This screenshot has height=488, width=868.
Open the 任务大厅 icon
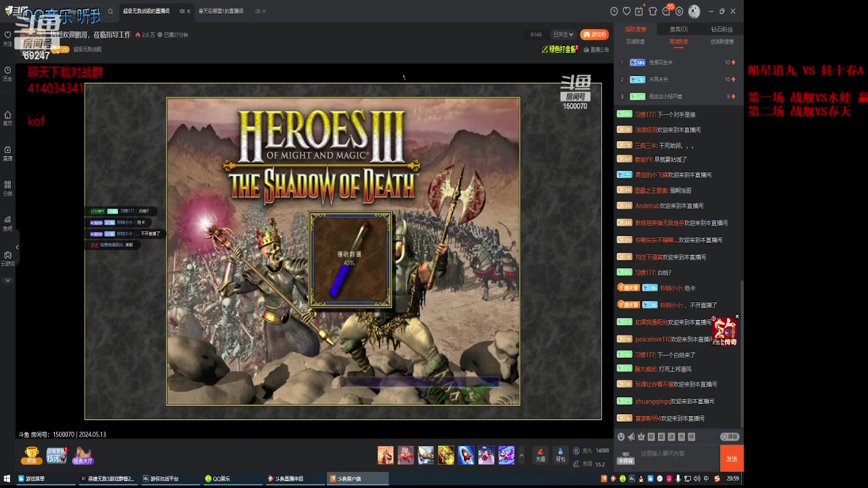pos(83,455)
